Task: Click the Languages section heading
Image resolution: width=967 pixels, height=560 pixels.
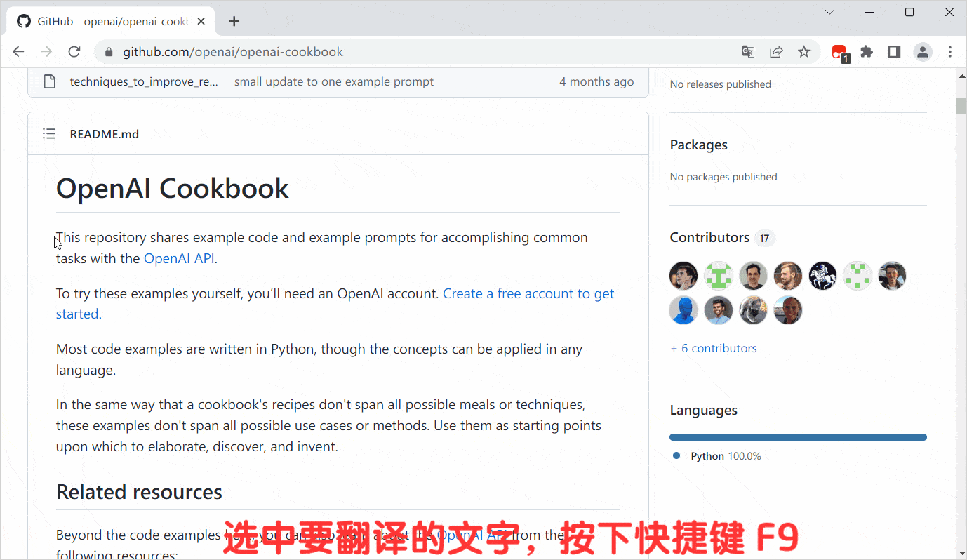Action: point(704,411)
